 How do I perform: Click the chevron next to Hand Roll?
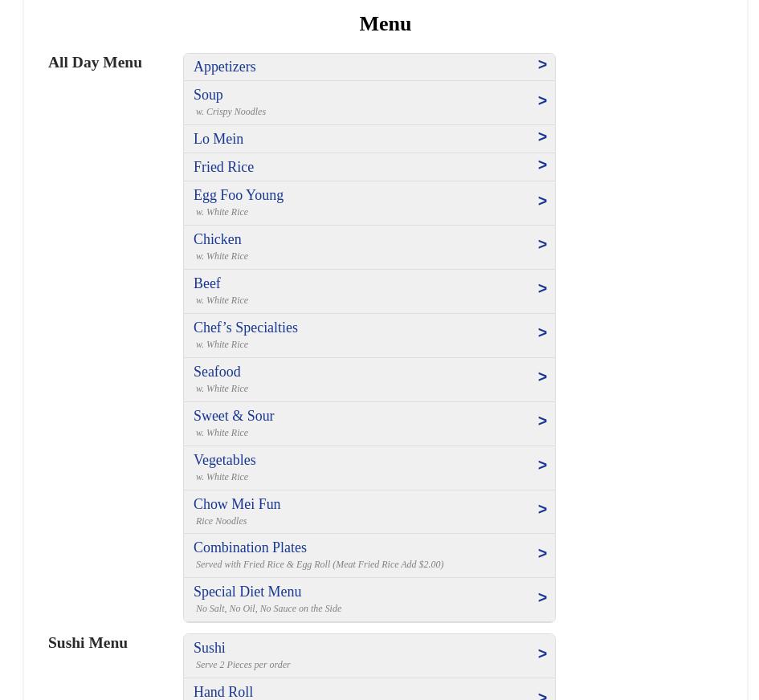pyautogui.click(x=542, y=694)
